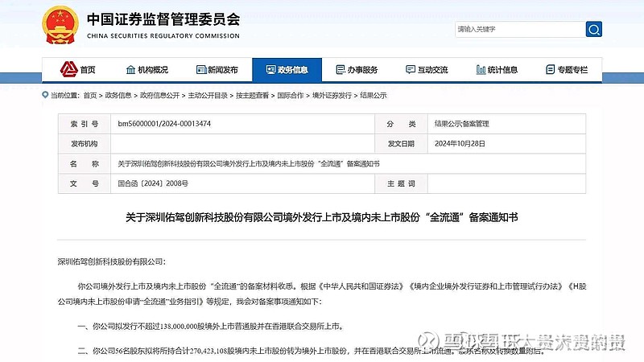Viewport: 644px width, 362px height.
Task: Click the 名称 table label
Action: [85, 164]
